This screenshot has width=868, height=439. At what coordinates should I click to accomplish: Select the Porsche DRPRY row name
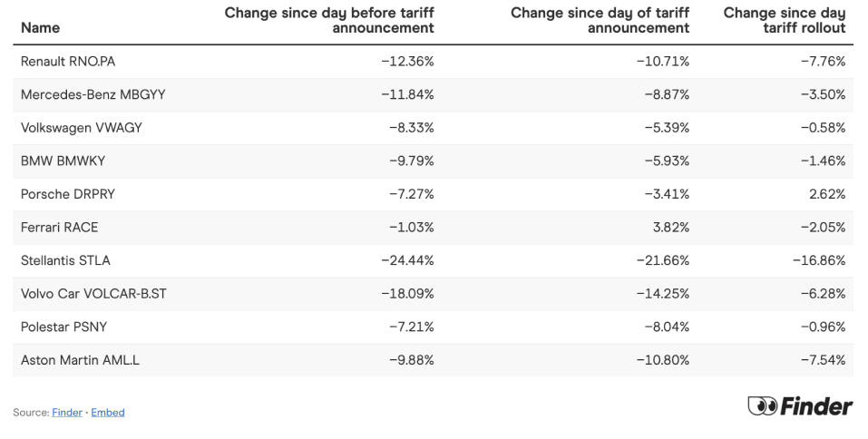(x=68, y=194)
